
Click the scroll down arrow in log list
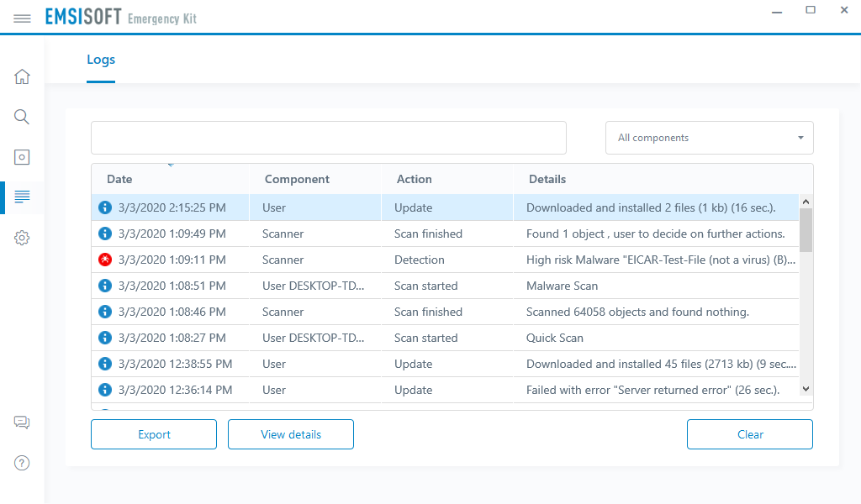(x=806, y=389)
